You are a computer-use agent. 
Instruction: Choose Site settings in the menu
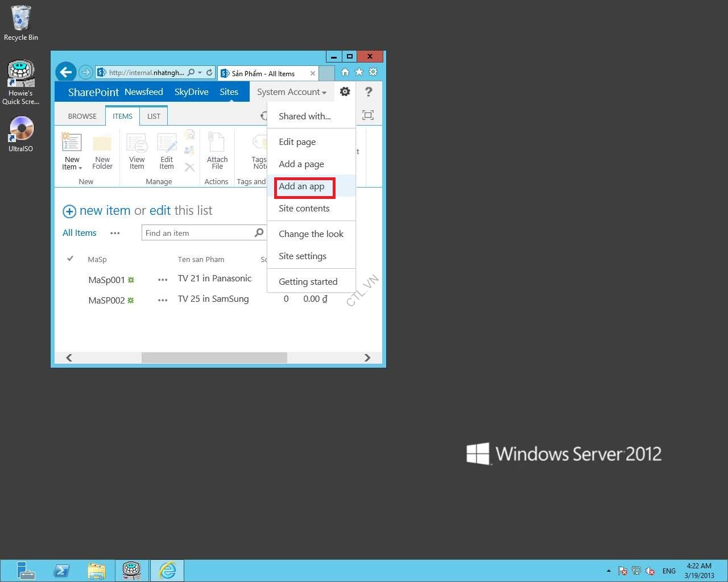[303, 256]
